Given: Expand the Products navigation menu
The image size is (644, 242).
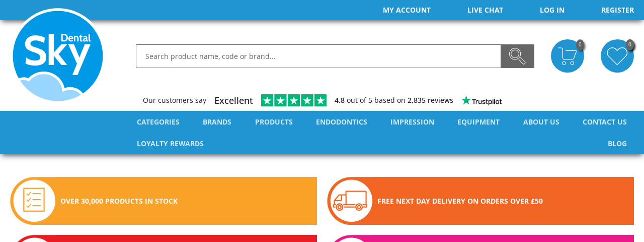Looking at the screenshot, I should (274, 122).
